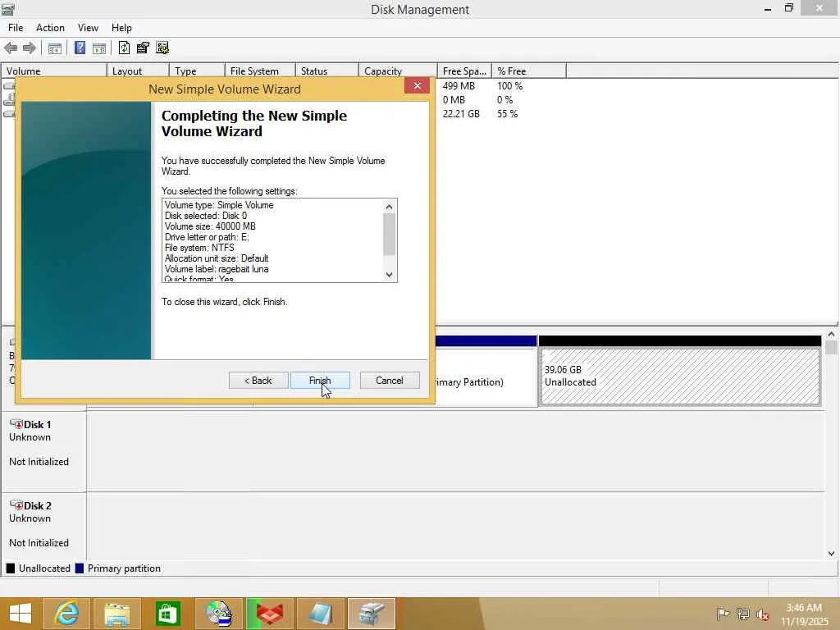This screenshot has height=630, width=840.
Task: Close the New Simple Volume Wizard
Action: point(417,85)
